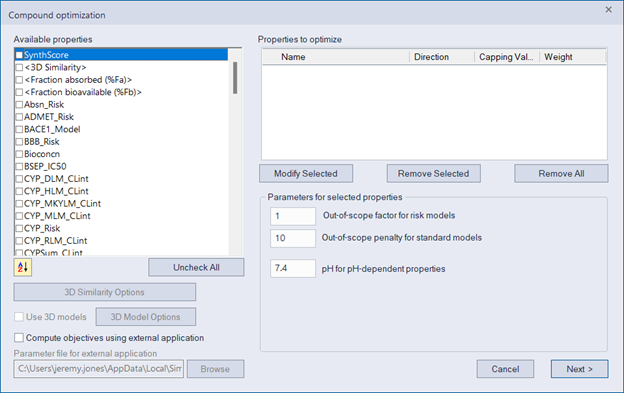624x393 pixels.
Task: Click the Browse button
Action: (215, 369)
